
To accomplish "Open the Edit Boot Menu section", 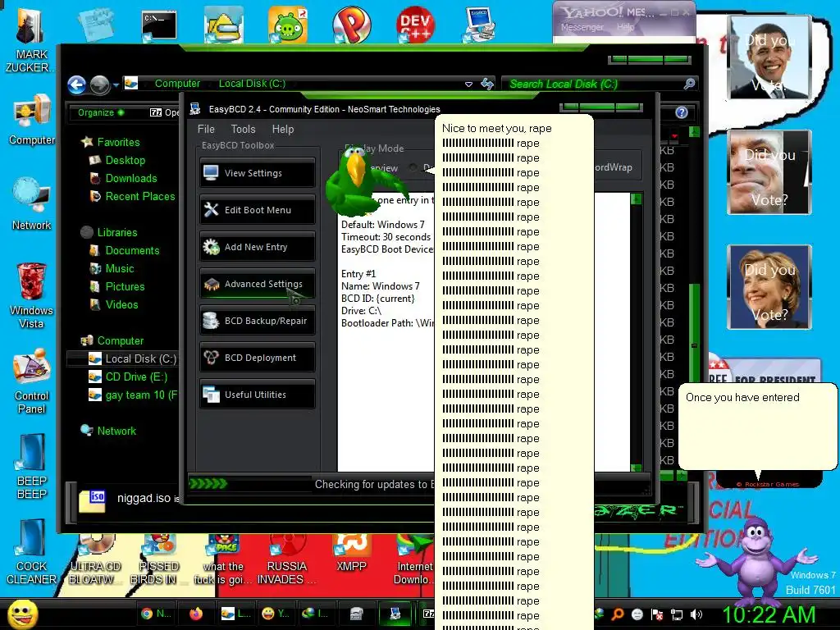I will pyautogui.click(x=257, y=210).
